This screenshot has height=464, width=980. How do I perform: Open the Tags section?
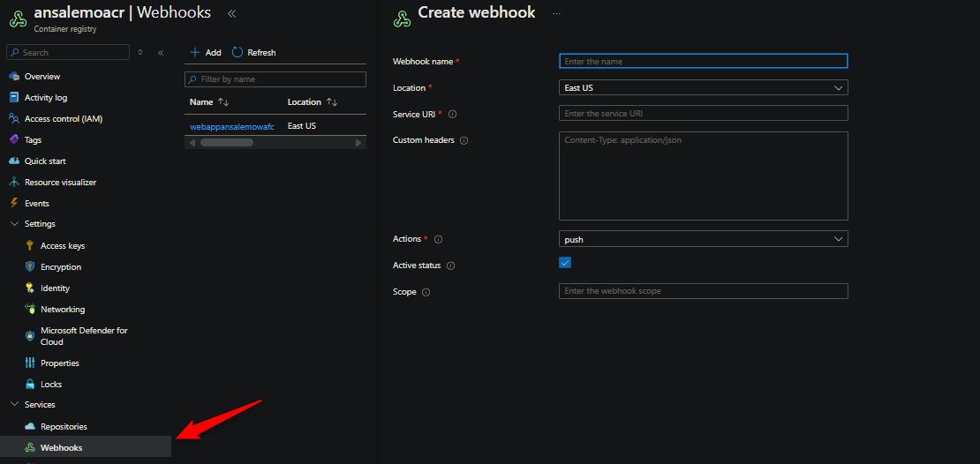pyautogui.click(x=34, y=140)
